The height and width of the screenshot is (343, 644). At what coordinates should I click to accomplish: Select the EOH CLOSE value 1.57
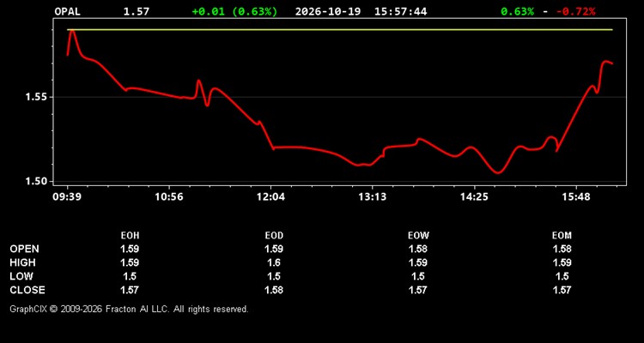(x=130, y=290)
